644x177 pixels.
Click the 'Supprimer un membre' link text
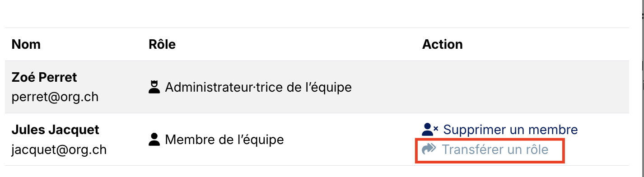[510, 130]
